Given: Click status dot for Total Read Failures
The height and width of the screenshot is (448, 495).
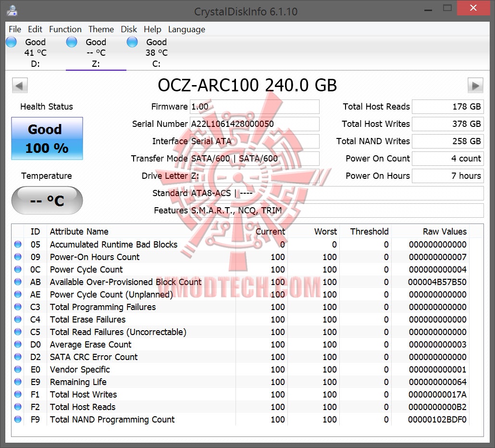Looking at the screenshot, I should (18, 332).
